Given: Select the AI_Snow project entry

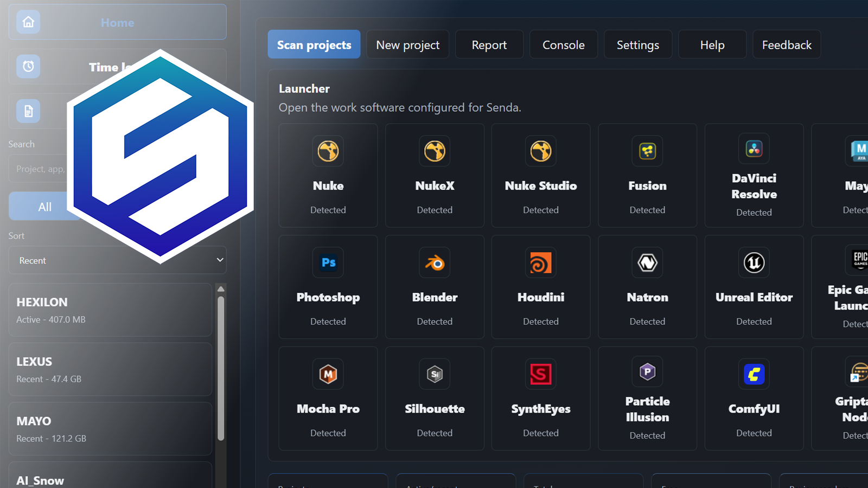Looking at the screenshot, I should click(110, 475).
